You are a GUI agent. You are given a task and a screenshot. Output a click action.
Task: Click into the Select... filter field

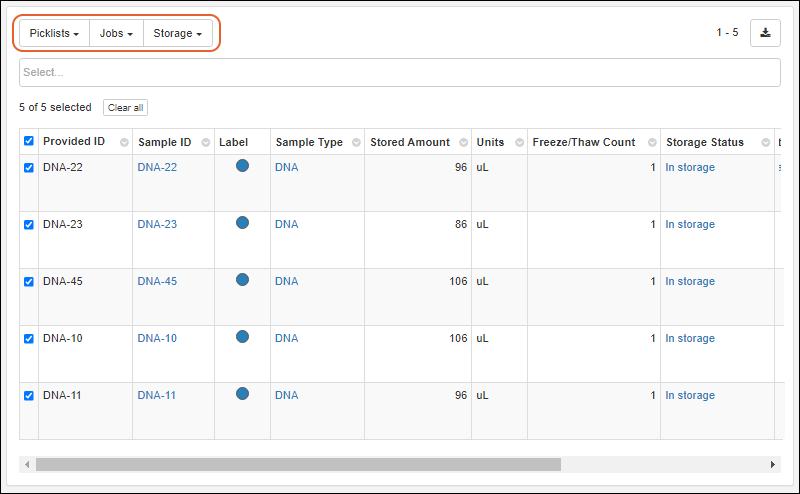(399, 73)
